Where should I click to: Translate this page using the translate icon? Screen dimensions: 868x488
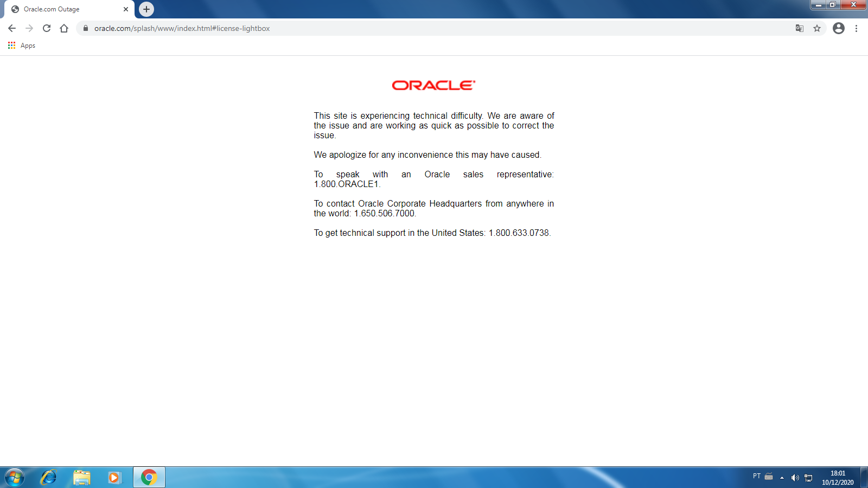[800, 28]
